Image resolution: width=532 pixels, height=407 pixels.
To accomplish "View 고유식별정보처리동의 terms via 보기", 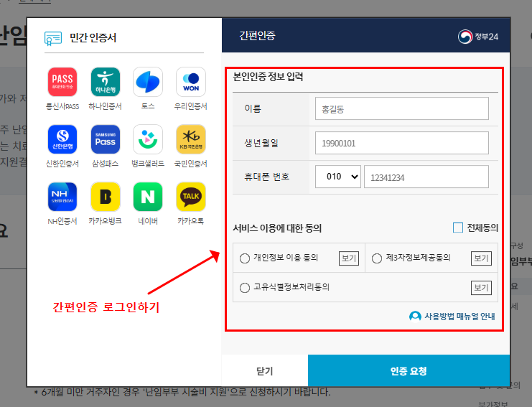I will (481, 288).
